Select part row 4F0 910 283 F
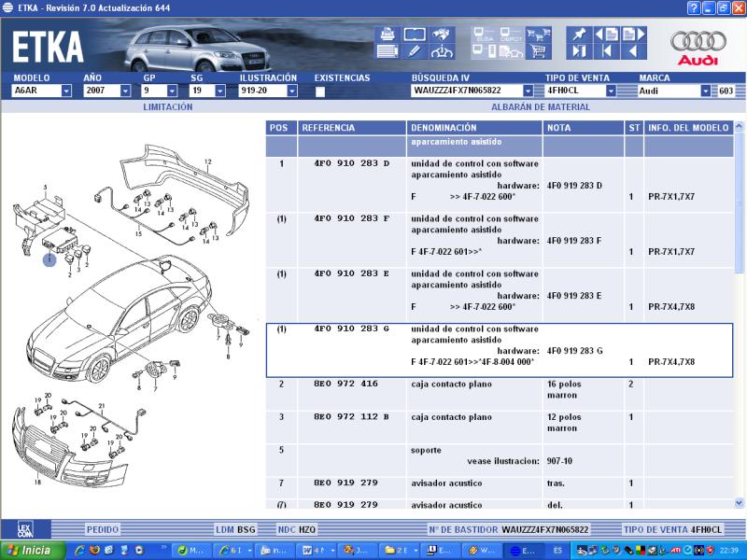The image size is (747, 560). tap(500, 240)
